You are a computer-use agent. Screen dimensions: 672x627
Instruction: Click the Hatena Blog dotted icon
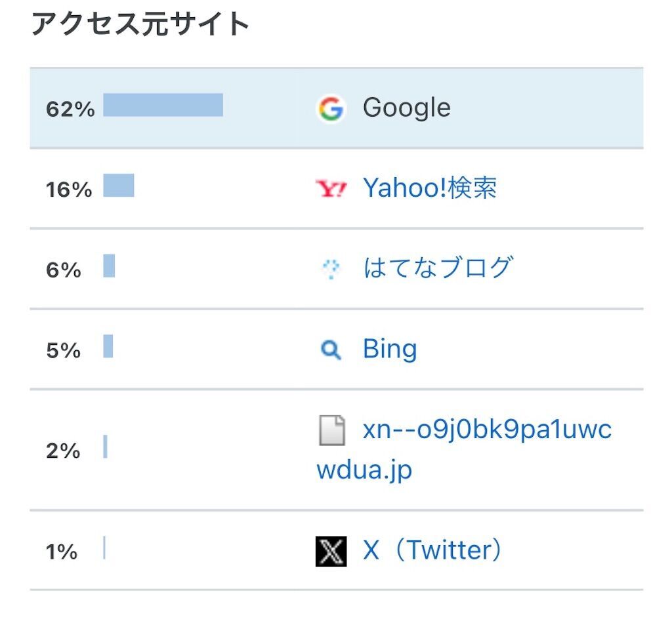click(x=331, y=269)
